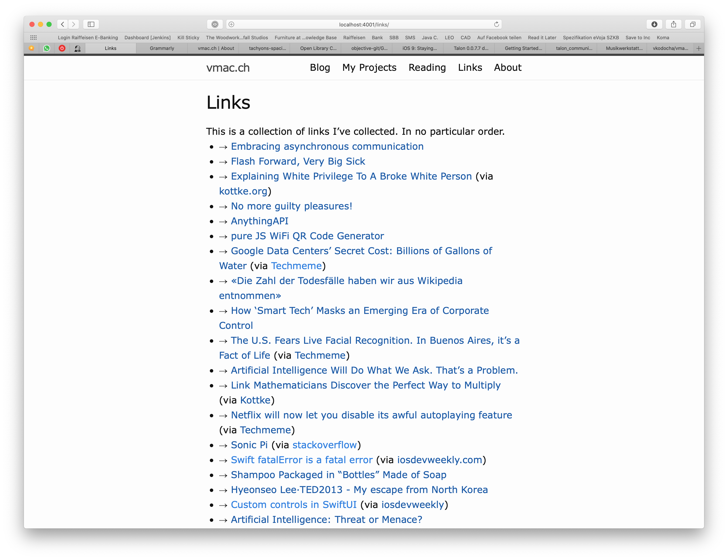Click the 1Password extension icon
Screen dimensions: 728x560
[x=215, y=24]
